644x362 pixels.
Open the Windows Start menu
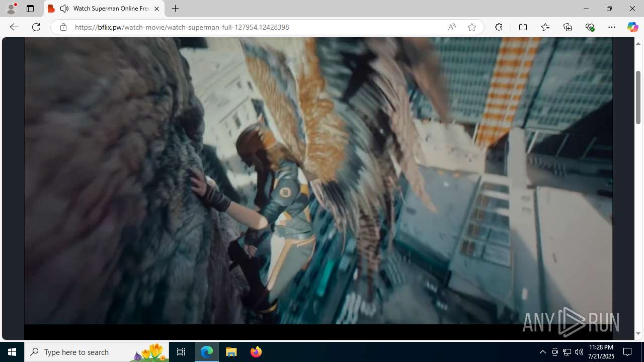point(12,352)
